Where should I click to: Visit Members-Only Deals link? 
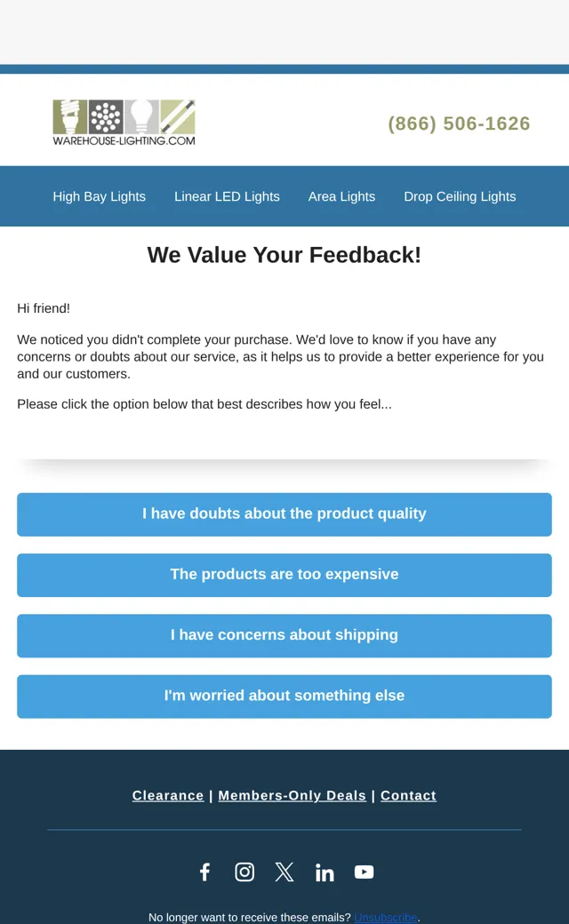pyautogui.click(x=292, y=795)
